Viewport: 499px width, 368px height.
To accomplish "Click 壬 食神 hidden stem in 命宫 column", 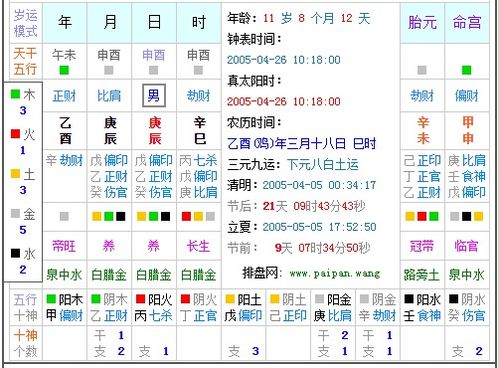I will point(467,176).
